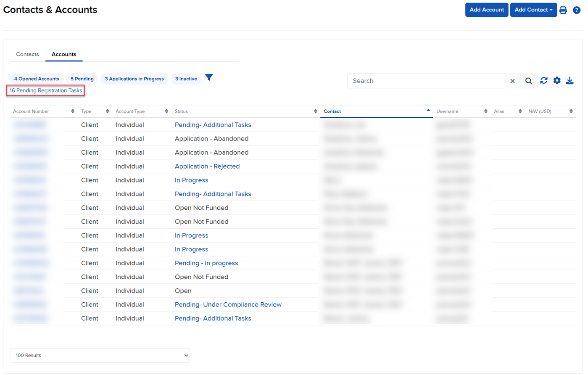The image size is (588, 375).
Task: Refresh the accounts table
Action: tap(544, 80)
